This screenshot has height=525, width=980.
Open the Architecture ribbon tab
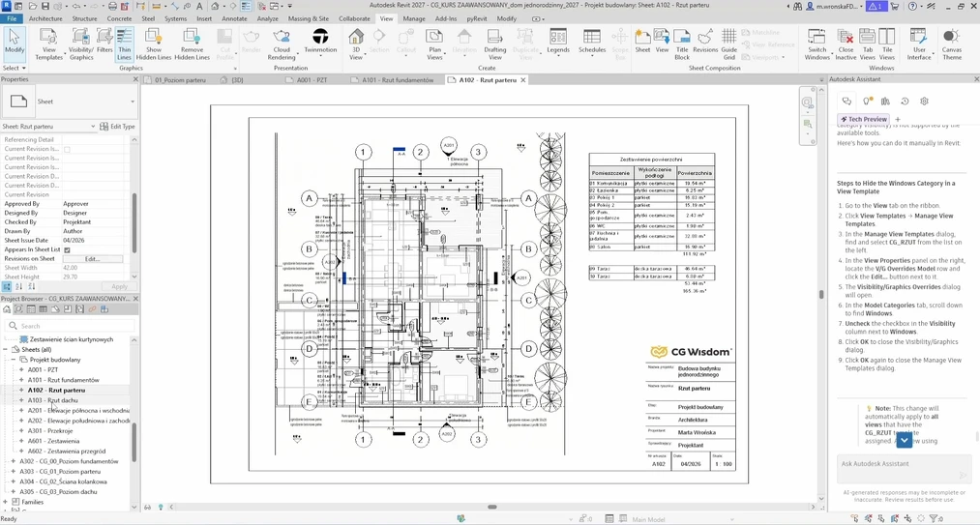[x=45, y=18]
